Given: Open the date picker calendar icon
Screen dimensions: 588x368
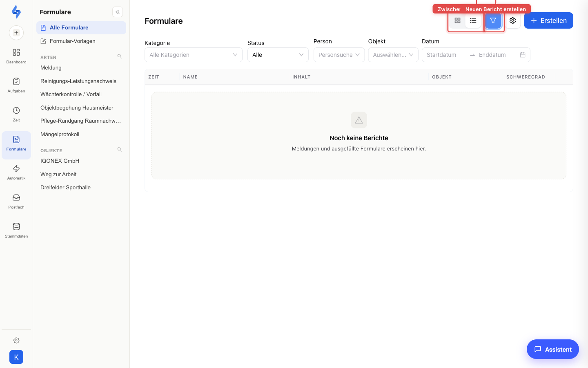Looking at the screenshot, I should tap(523, 55).
